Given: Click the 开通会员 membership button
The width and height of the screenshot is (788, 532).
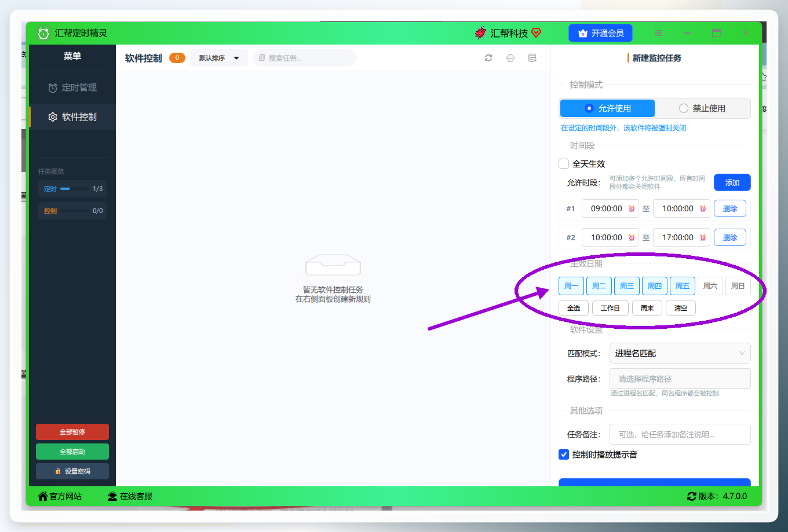Looking at the screenshot, I should [600, 33].
